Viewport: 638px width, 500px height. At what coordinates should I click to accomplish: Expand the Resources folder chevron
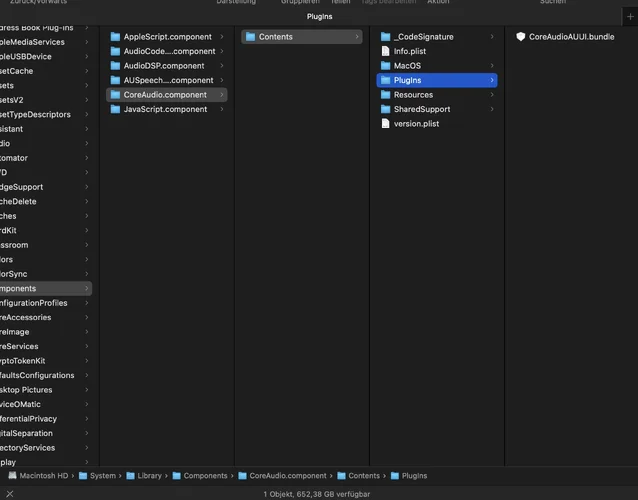(x=492, y=95)
